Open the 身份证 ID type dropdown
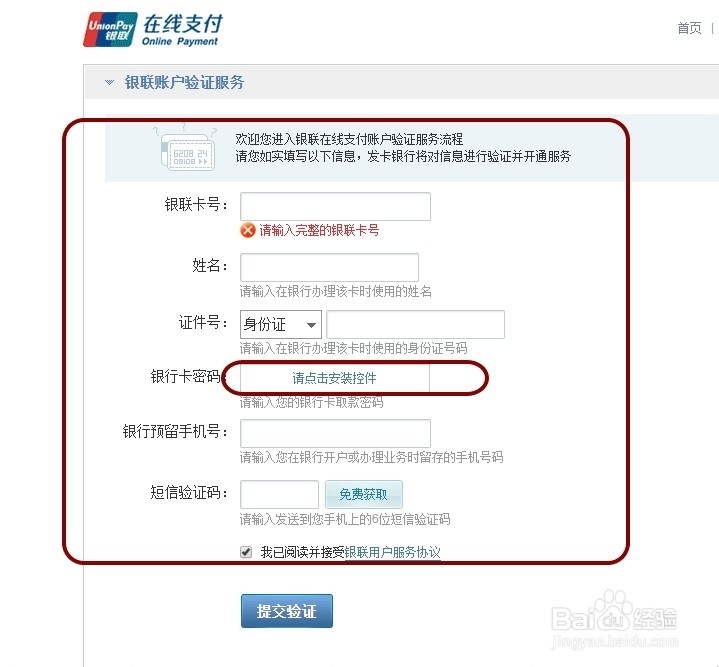The height and width of the screenshot is (667, 719). [281, 325]
